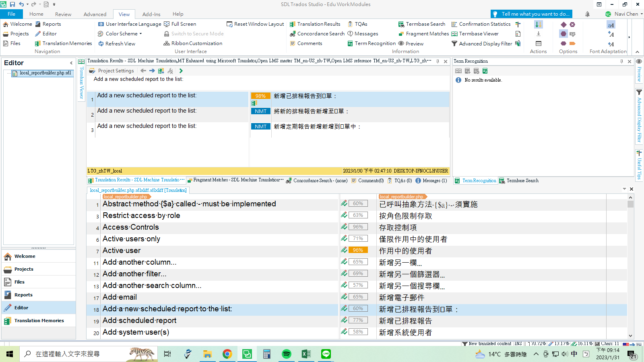Open the undo history dropdown arrow
The width and height of the screenshot is (644, 362).
27,4
